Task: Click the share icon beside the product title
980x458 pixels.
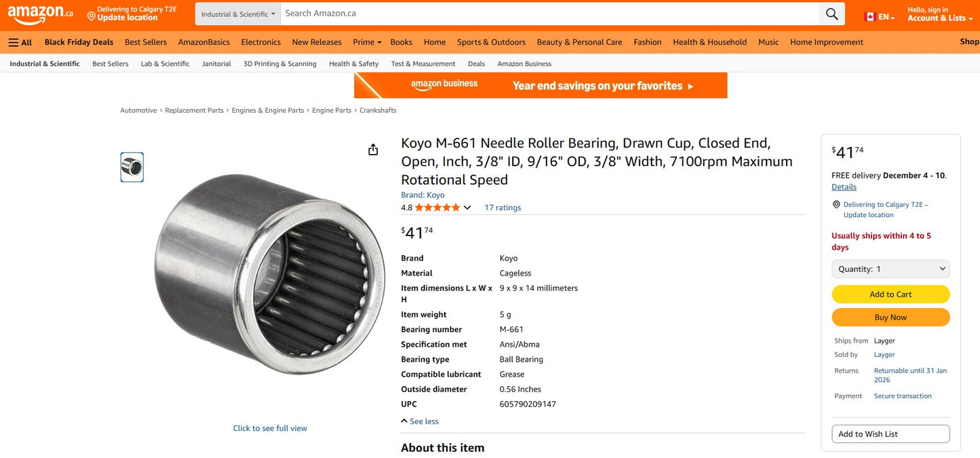Action: 372,149
